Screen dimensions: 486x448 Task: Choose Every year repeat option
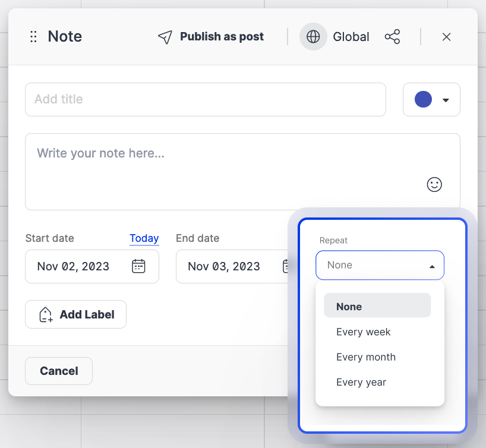tap(361, 382)
